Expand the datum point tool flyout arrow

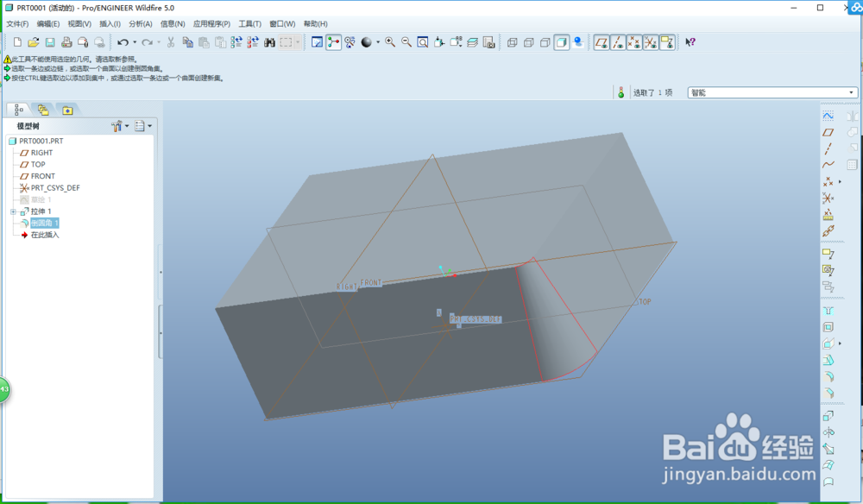coord(840,181)
